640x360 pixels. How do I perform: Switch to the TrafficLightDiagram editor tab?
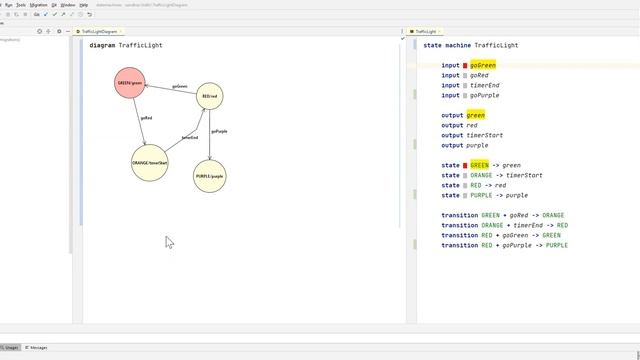99,31
